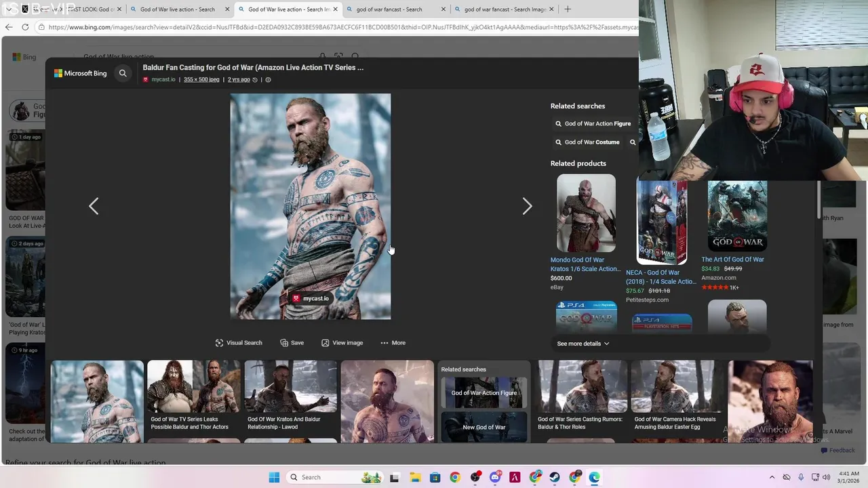The width and height of the screenshot is (868, 488).
Task: Open Discord from the taskbar
Action: click(495, 477)
